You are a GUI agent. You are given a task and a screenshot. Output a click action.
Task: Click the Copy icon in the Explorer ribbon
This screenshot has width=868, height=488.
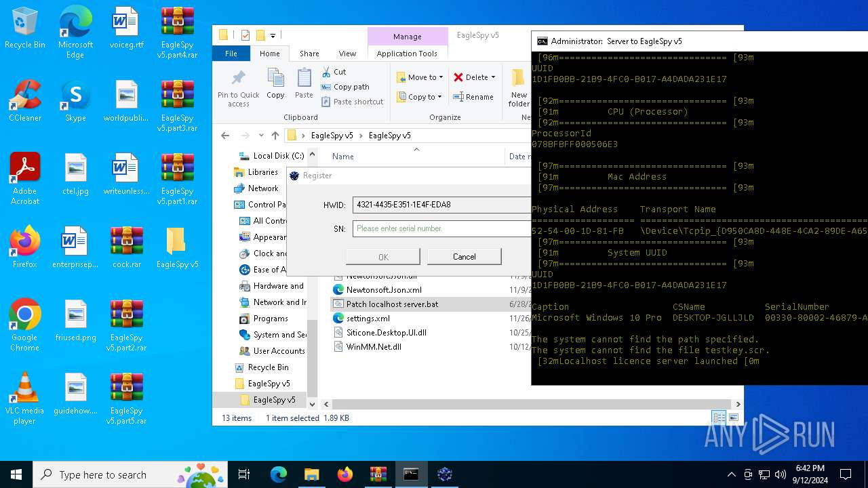[x=275, y=84]
